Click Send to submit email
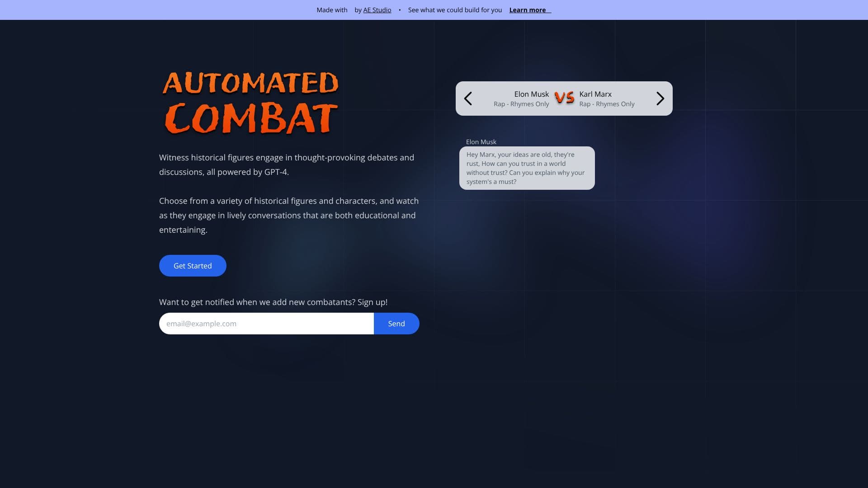Viewport: 868px width, 488px height. coord(396,324)
